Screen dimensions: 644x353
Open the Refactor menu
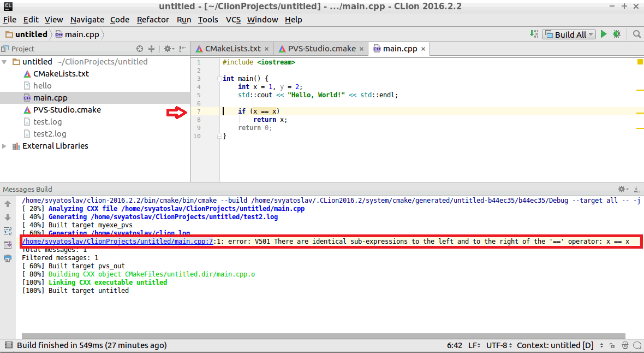(153, 20)
